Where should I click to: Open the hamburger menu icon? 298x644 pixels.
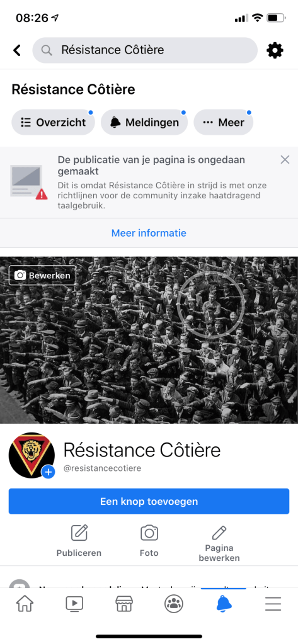[x=273, y=603]
